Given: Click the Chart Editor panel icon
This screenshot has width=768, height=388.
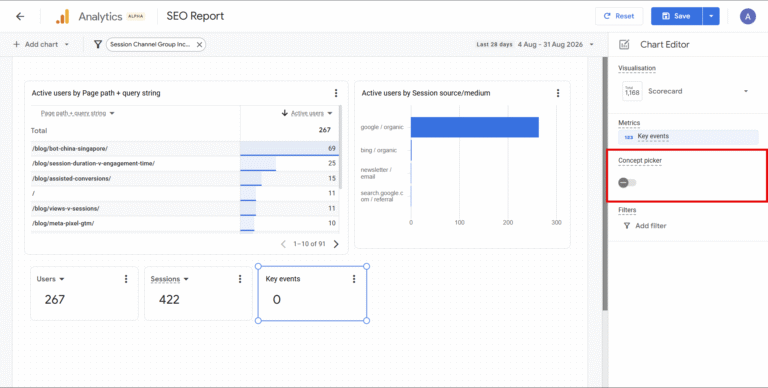Looking at the screenshot, I should point(624,45).
